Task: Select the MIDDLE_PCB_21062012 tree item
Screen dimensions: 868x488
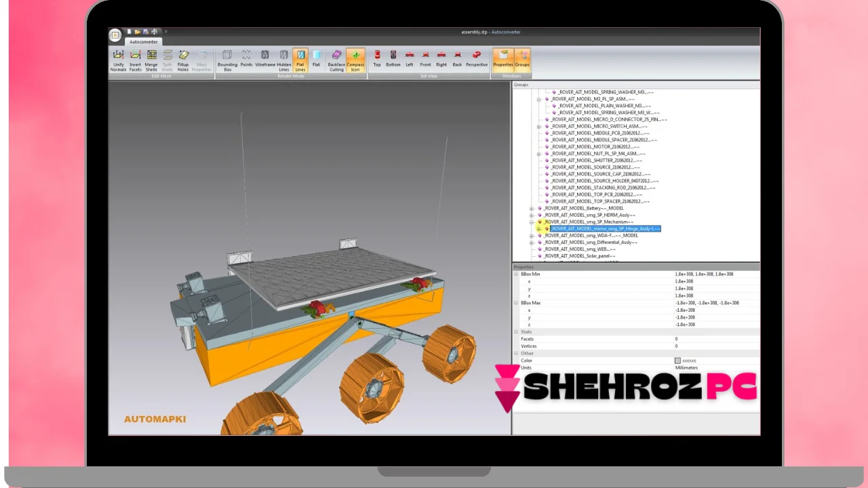Action: 599,133
